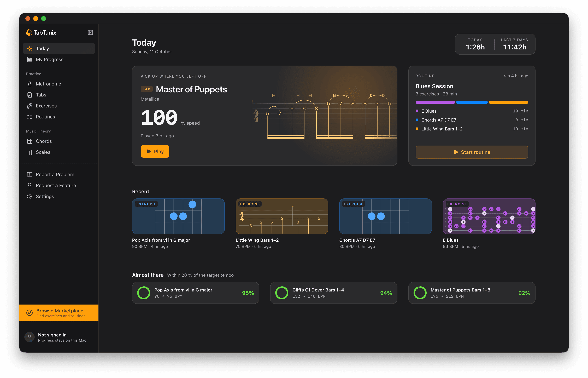Click the Today 1:26h practice stat
This screenshot has height=378, width=588.
click(475, 44)
